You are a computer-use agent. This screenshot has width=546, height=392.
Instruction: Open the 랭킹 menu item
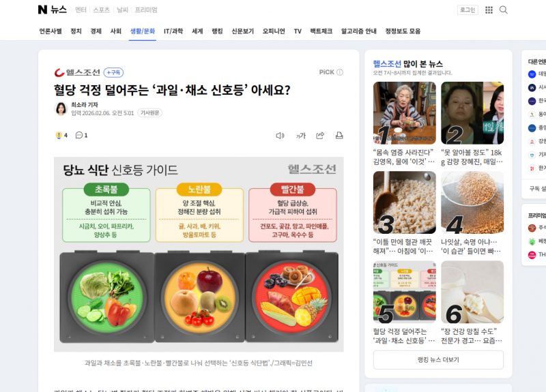pyautogui.click(x=217, y=31)
